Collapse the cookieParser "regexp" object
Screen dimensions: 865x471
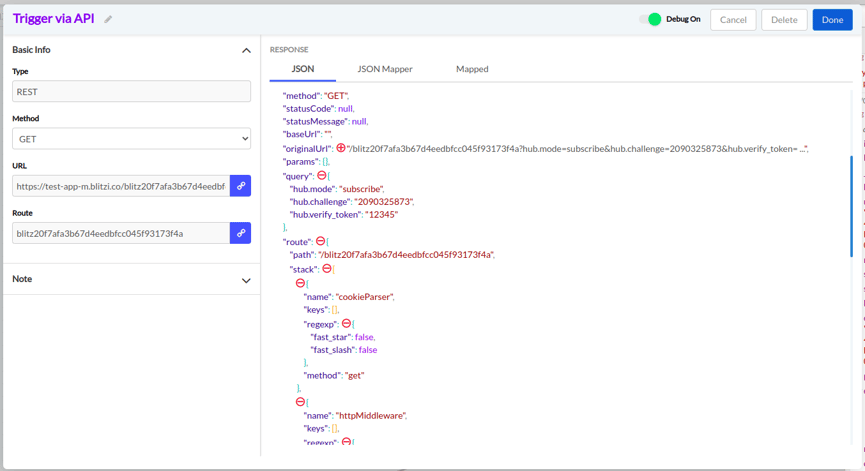(347, 324)
